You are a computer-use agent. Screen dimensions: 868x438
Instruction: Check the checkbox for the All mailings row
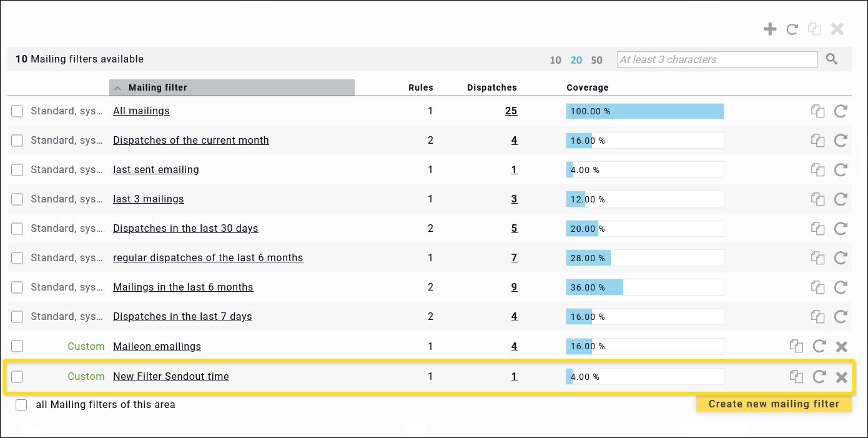click(17, 111)
